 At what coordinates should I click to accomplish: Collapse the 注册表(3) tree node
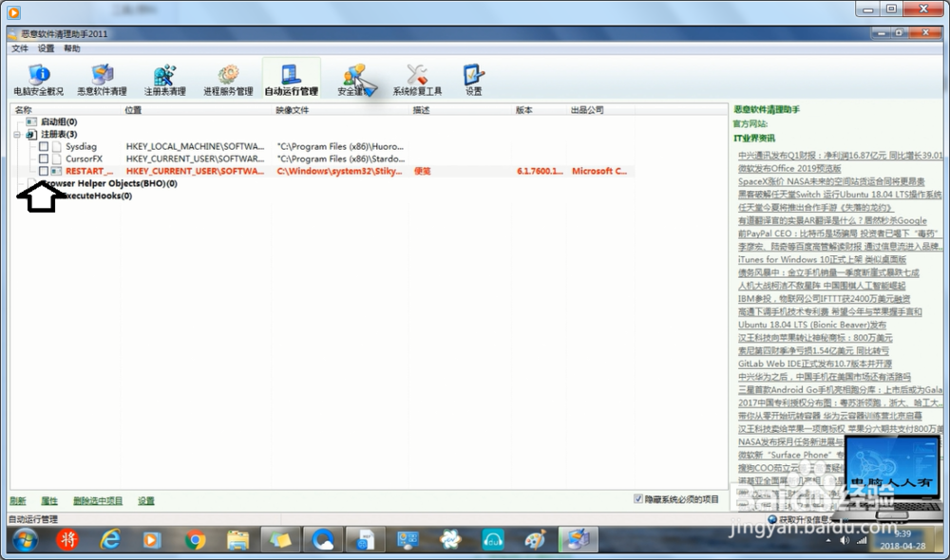tap(17, 135)
